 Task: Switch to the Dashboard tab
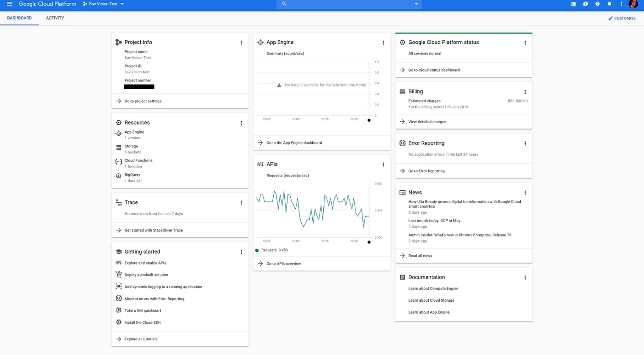(20, 18)
